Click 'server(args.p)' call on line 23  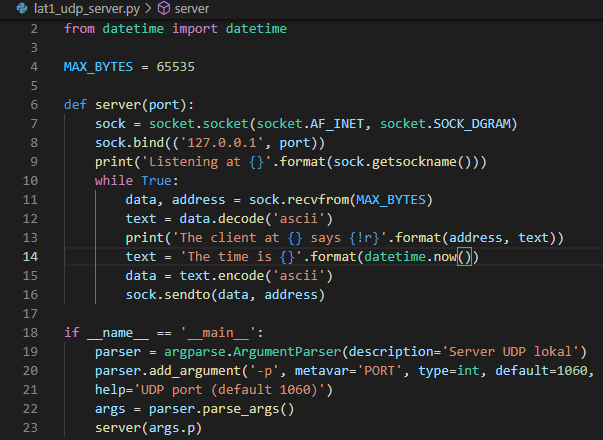pos(148,428)
